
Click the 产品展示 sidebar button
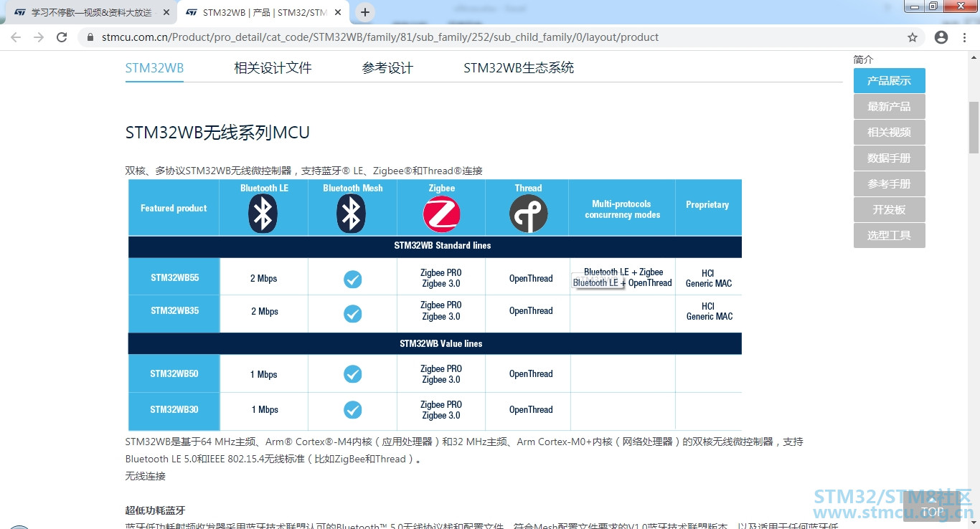coord(889,81)
